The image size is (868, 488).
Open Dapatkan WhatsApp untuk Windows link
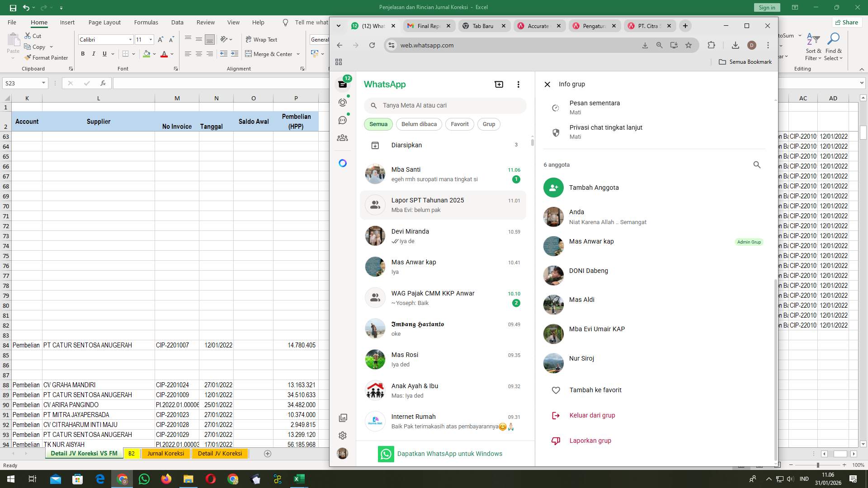coord(449,454)
